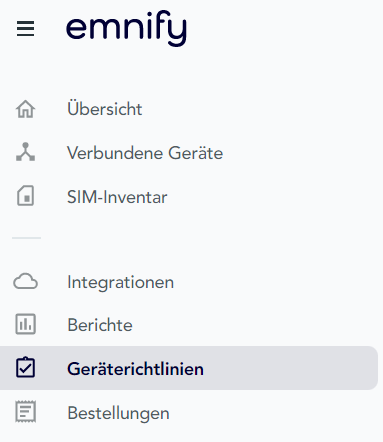Open the SIM-Inventar section

click(x=117, y=197)
